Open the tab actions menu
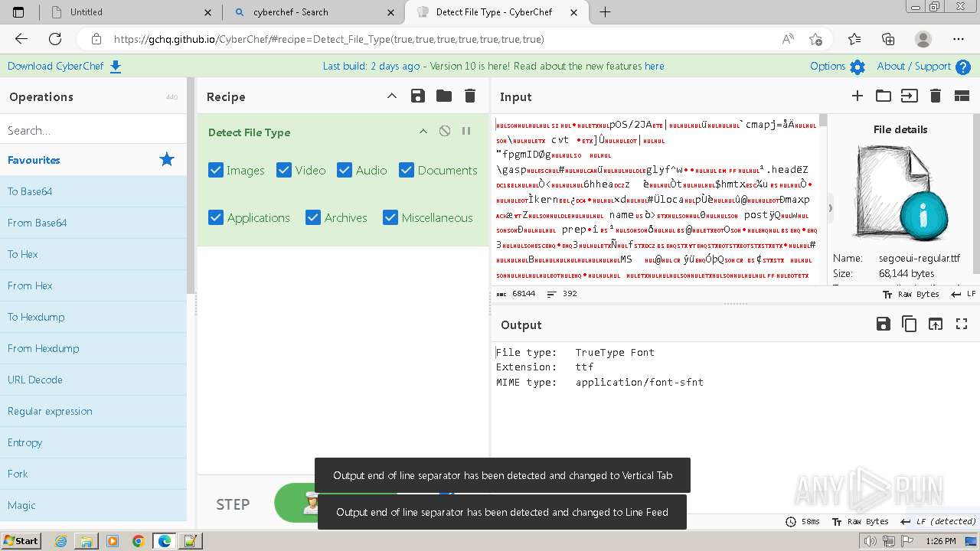 tap(18, 12)
